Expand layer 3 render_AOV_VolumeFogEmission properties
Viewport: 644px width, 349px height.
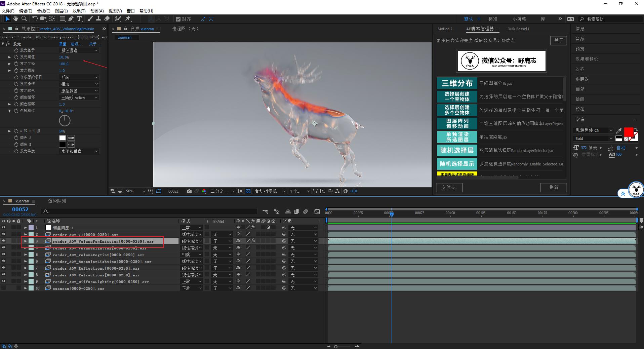(26, 241)
